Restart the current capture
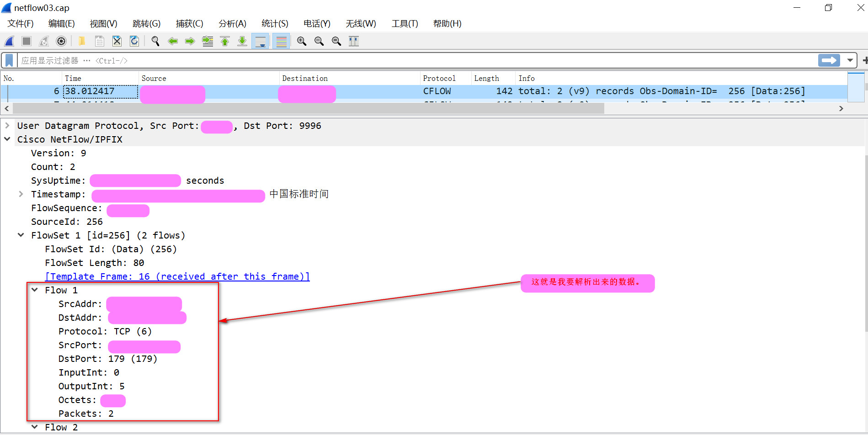The image size is (868, 435). [x=43, y=41]
